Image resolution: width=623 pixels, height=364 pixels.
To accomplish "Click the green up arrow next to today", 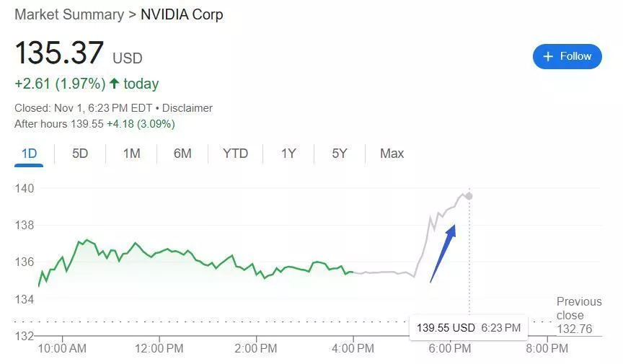I will pyautogui.click(x=114, y=84).
